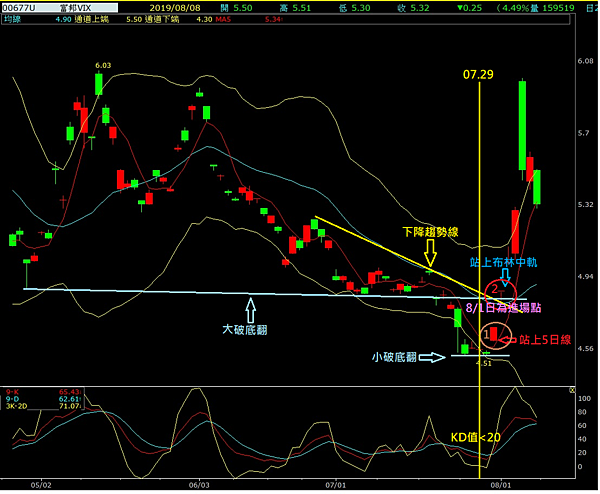The image size is (600, 494).
Task: Click the 5.32 price axis label
Action: pos(585,204)
